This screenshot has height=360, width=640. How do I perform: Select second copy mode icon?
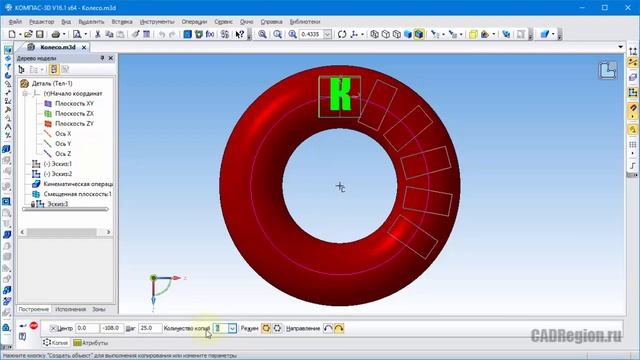(277, 328)
